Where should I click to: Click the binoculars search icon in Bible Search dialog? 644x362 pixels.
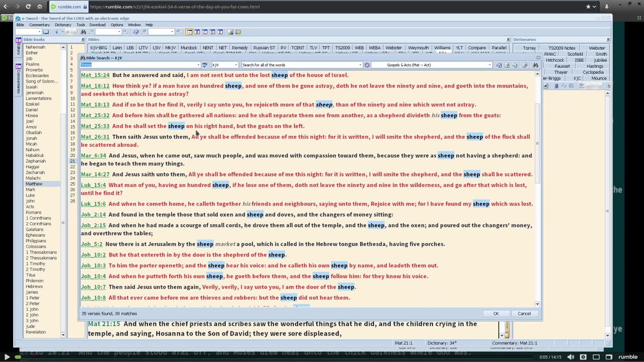(x=535, y=65)
